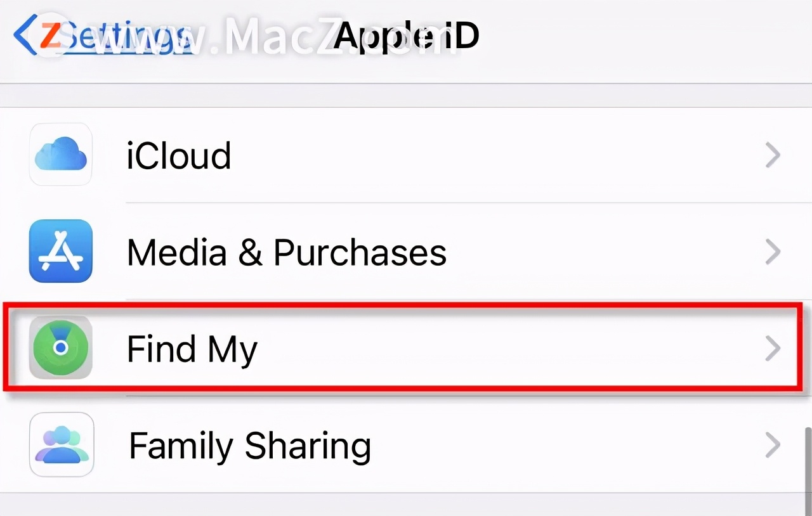This screenshot has width=812, height=516.
Task: Click the red highlight border around Find My
Action: pos(406,306)
